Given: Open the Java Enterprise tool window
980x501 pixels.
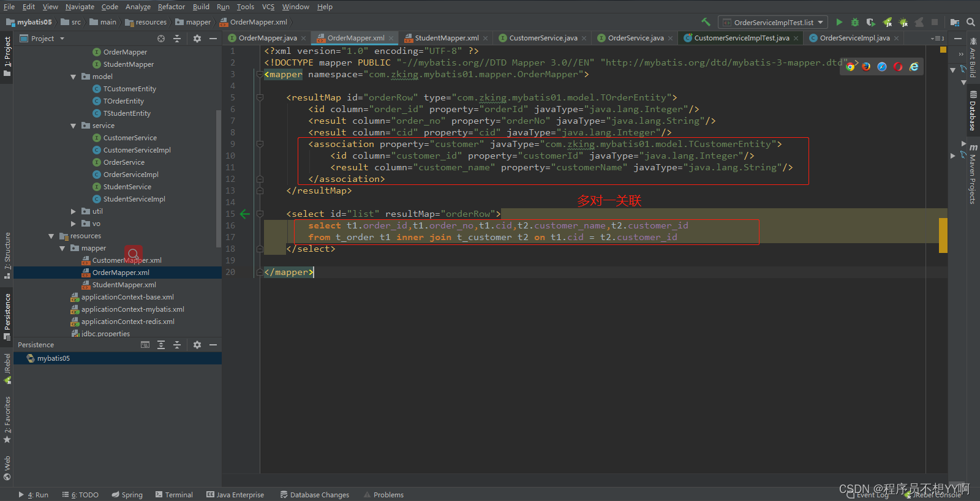Looking at the screenshot, I should click(235, 494).
